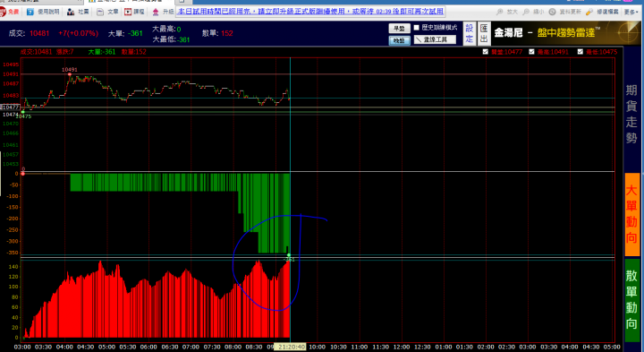Image resolution: width=644 pixels, height=352 pixels.
Task: Click the +7(+0.07%) change value
Action: point(78,33)
